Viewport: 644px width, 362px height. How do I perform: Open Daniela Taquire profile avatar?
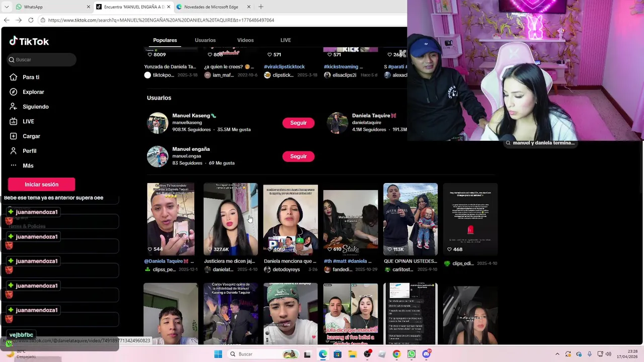click(338, 123)
